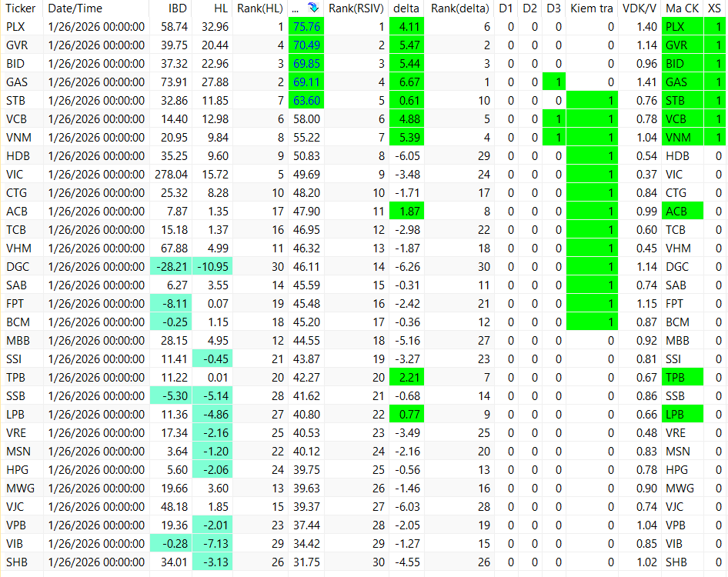
Task: Sort by the Ticker column header
Action: 21,8
